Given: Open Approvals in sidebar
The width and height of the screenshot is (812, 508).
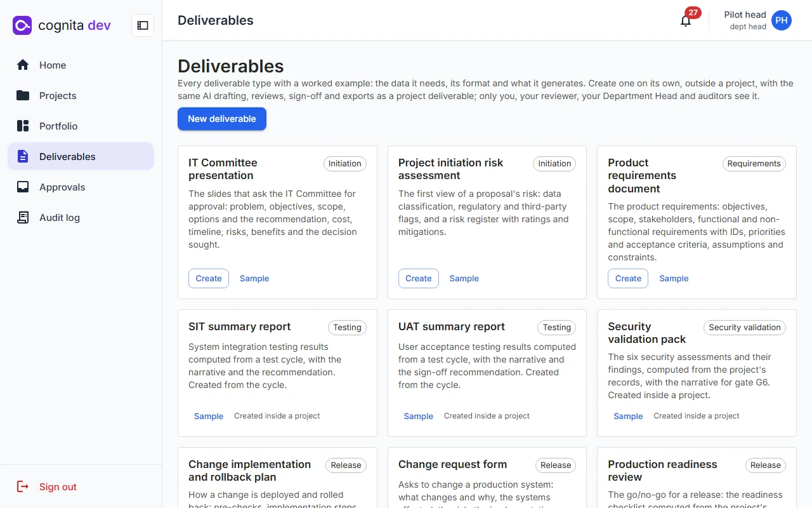Looking at the screenshot, I should [x=81, y=187].
